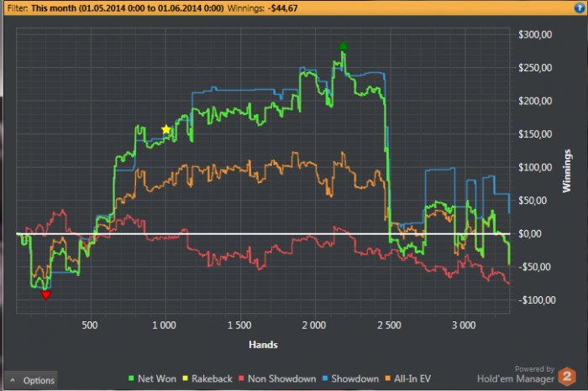Select the yellow star marker on graph
588x391 pixels.
click(166, 129)
